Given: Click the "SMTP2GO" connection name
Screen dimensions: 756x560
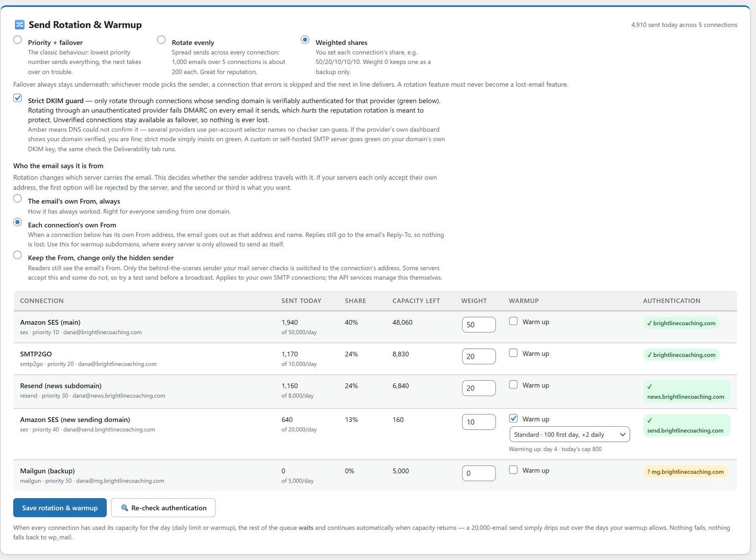Looking at the screenshot, I should point(36,354).
